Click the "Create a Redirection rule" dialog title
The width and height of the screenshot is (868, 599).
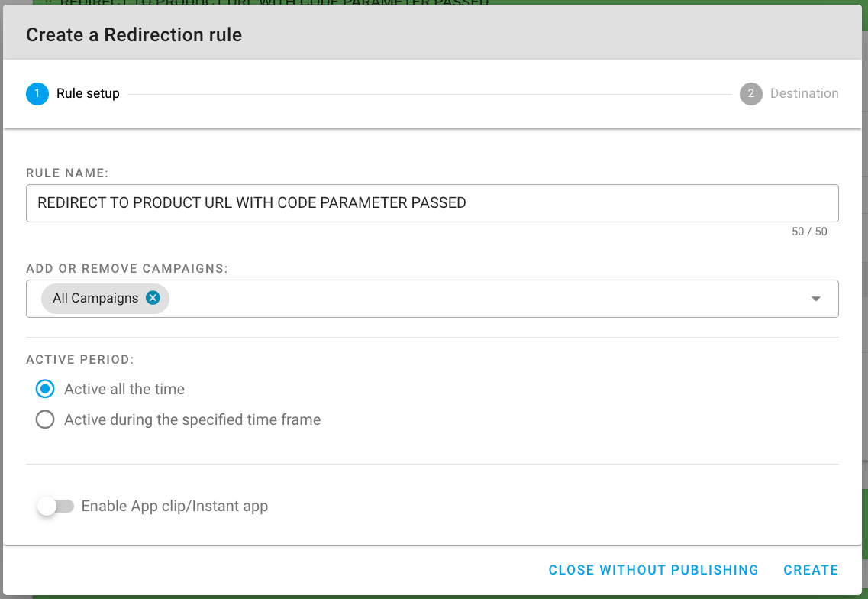(x=134, y=34)
